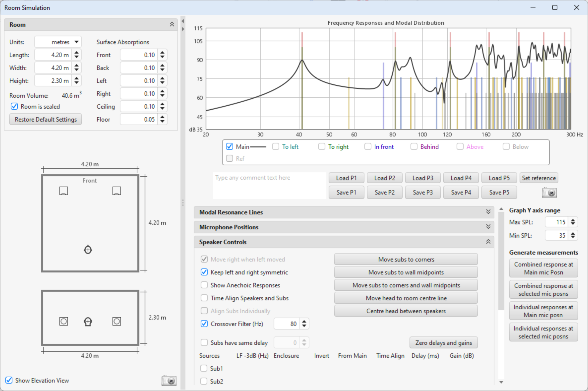Screen dimensions: 588x391
Task: Click left speaker in elevation view
Action: point(64,321)
